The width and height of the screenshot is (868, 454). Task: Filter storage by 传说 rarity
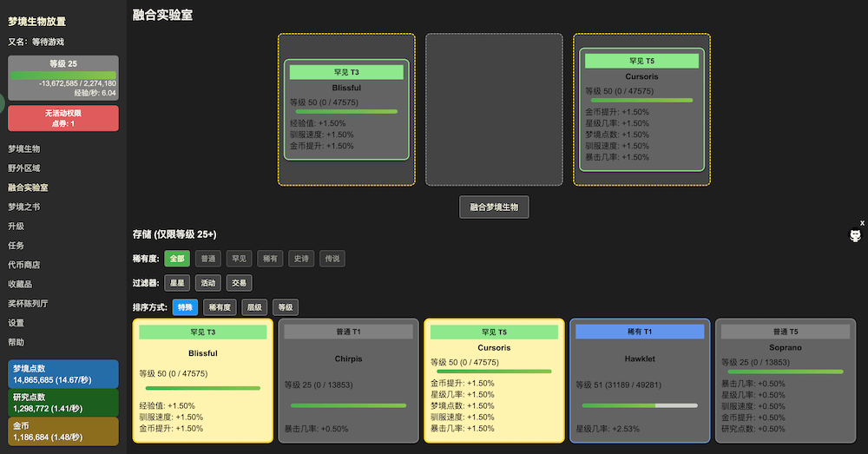(x=332, y=259)
